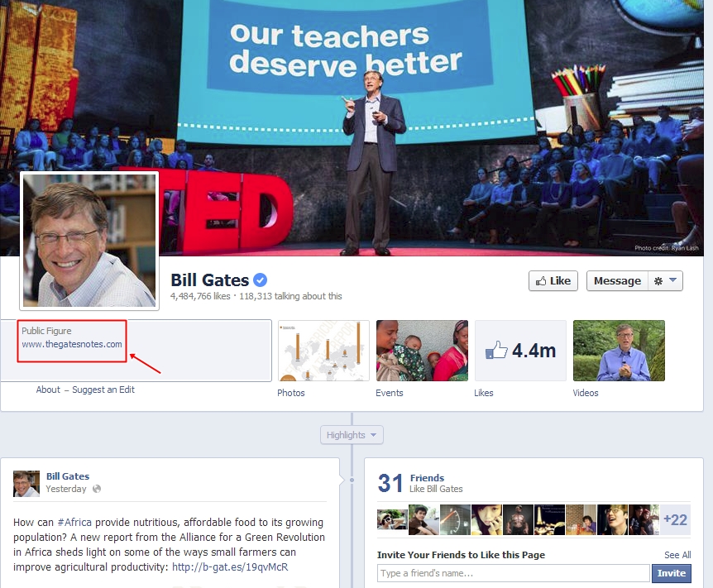The height and width of the screenshot is (588, 713).
Task: Click the blue Invite button
Action: (672, 573)
